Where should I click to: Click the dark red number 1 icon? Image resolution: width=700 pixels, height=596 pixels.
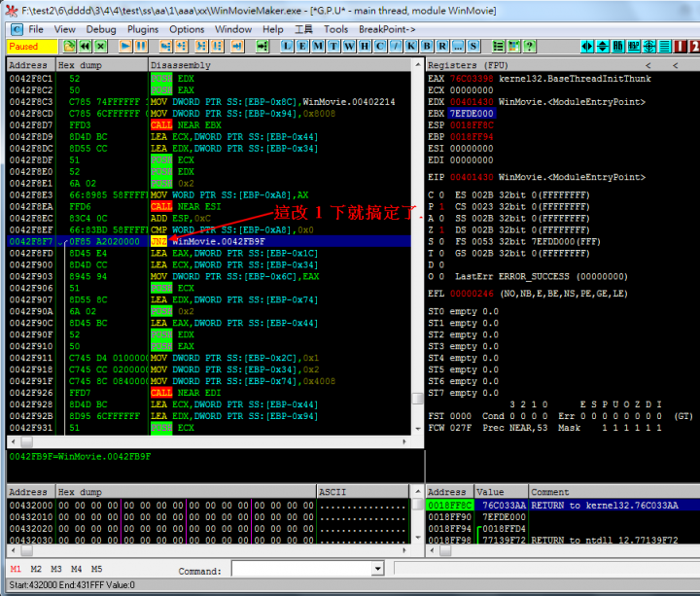pos(681,46)
